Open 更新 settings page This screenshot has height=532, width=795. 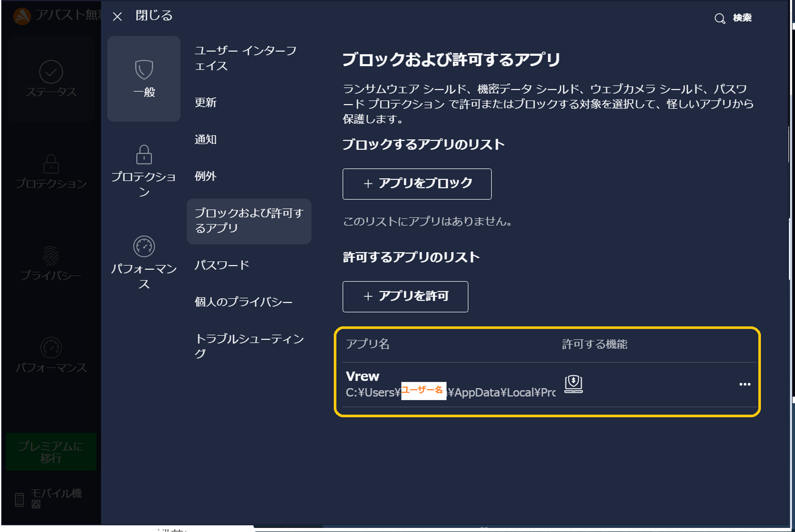206,102
